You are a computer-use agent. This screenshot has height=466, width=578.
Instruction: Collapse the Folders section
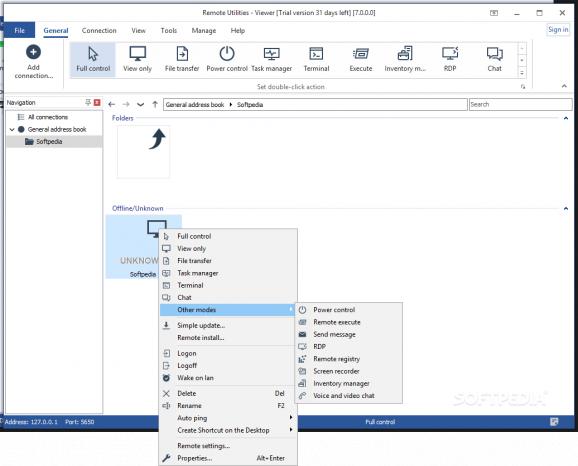coord(566,118)
